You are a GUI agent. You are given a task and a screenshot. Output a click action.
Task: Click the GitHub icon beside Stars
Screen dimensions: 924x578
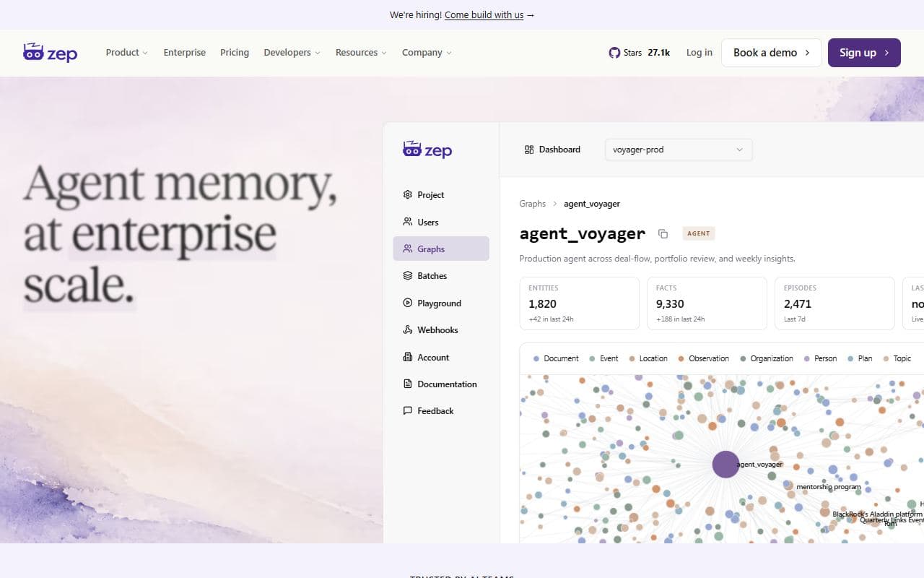click(614, 53)
